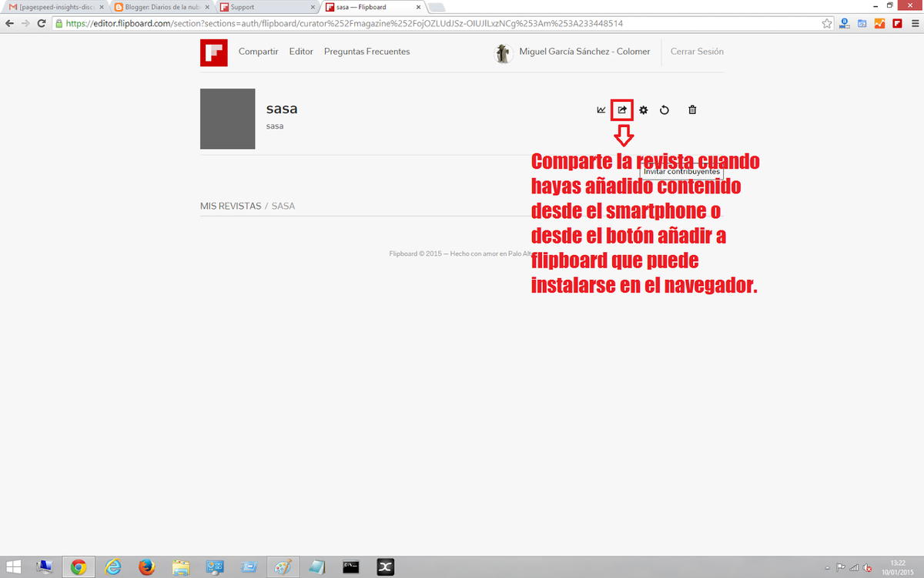The width and height of the screenshot is (924, 578).
Task: Click the Flipboard extension icon in toolbar
Action: pyautogui.click(x=897, y=23)
